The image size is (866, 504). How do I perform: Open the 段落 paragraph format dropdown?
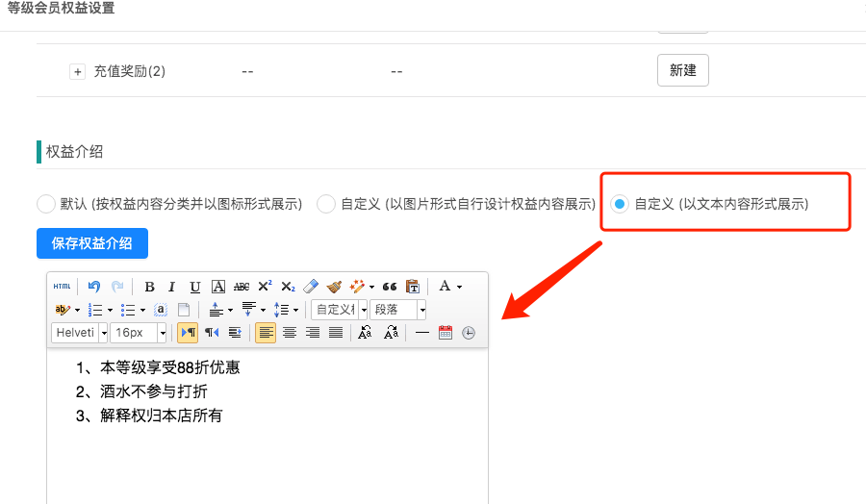421,310
